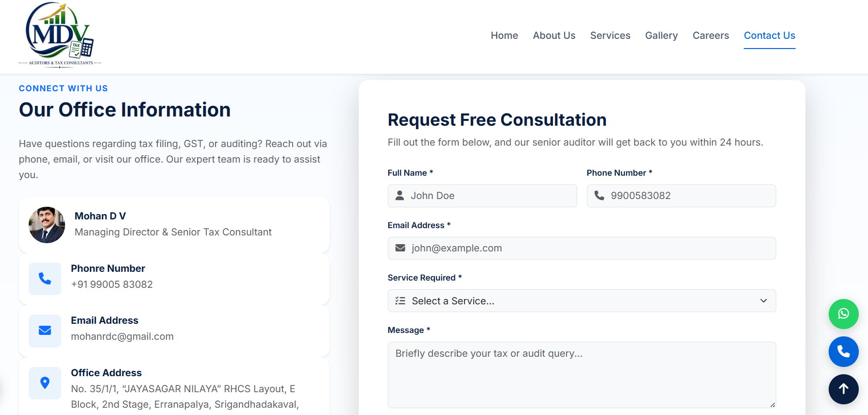Click the MDV Auditors logo
The height and width of the screenshot is (415, 868).
(60, 35)
